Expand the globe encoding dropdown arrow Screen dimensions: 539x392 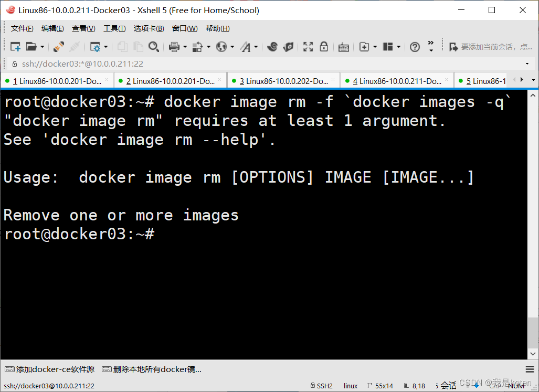[232, 47]
